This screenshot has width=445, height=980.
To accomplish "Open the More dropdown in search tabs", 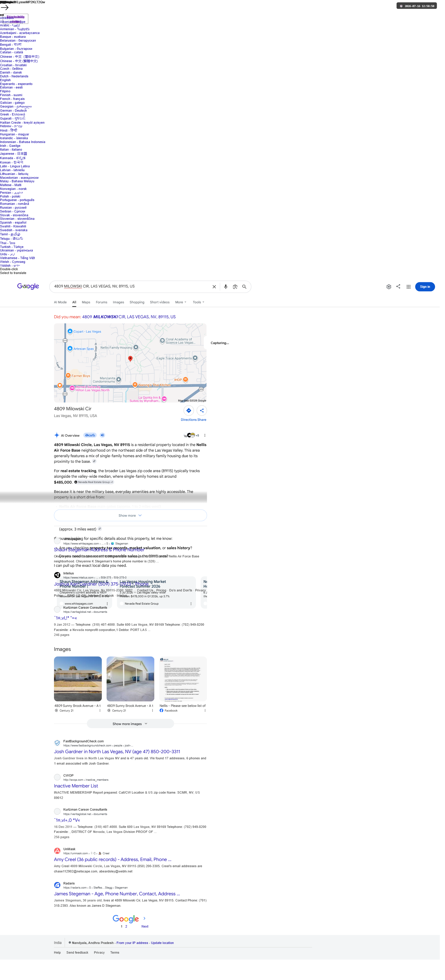I will [x=183, y=306].
